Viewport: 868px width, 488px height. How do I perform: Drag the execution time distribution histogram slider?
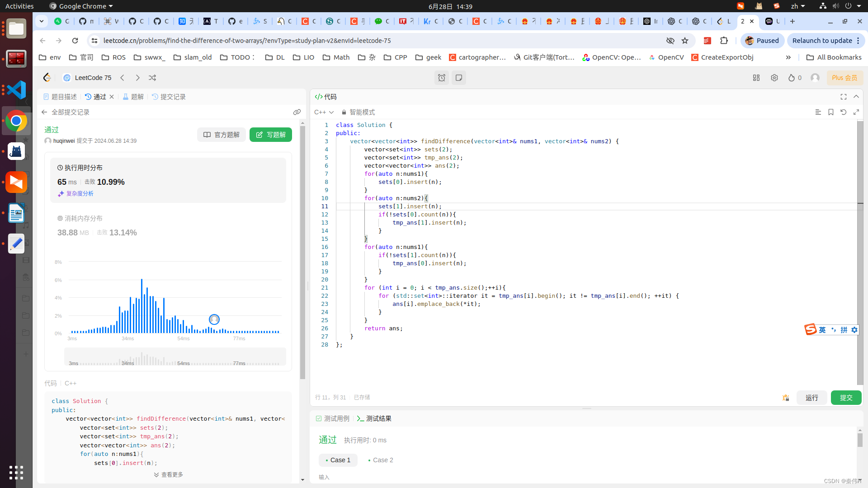(x=214, y=319)
